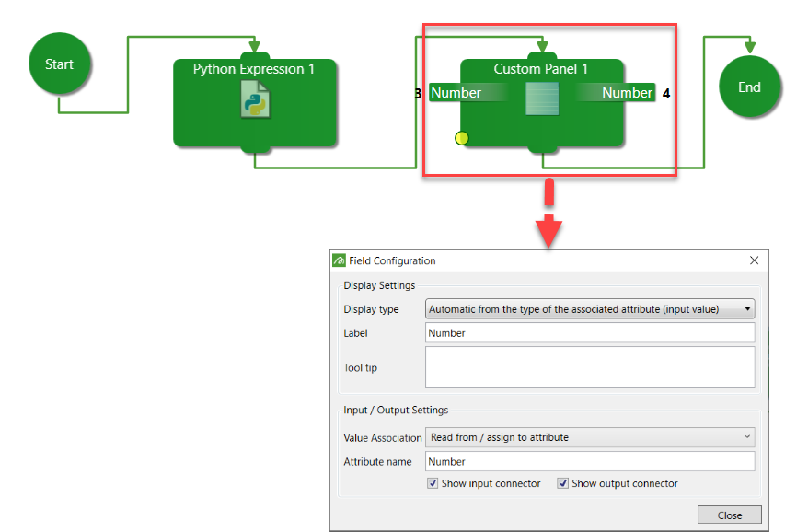Screen dimensions: 808x532
Task: Expand the Value Association combo box
Action: [590, 437]
